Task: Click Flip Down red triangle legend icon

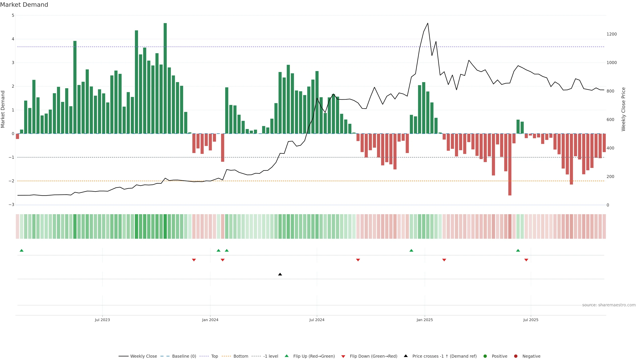Action: (x=343, y=356)
